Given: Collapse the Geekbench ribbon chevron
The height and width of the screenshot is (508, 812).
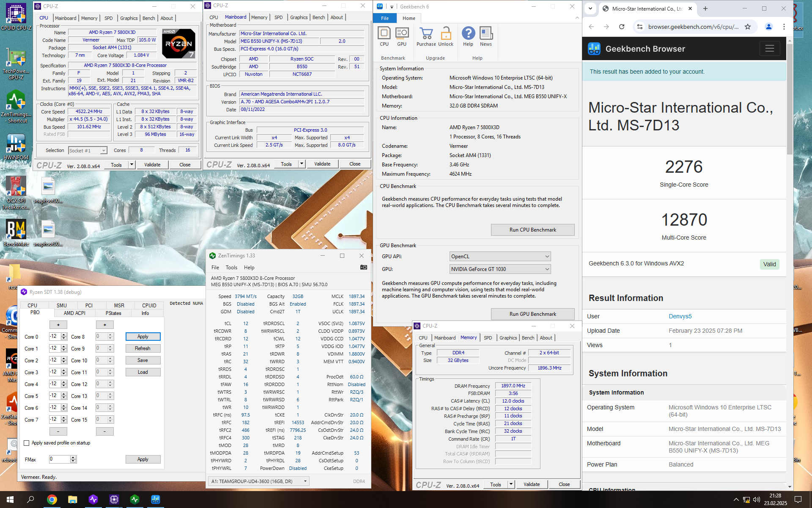Looking at the screenshot, I should [x=577, y=18].
